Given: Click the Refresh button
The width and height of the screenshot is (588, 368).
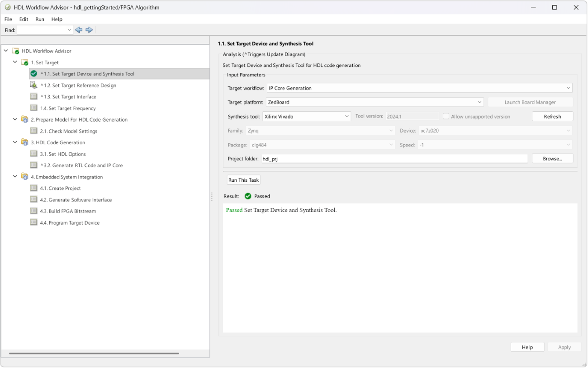Looking at the screenshot, I should click(x=552, y=117).
